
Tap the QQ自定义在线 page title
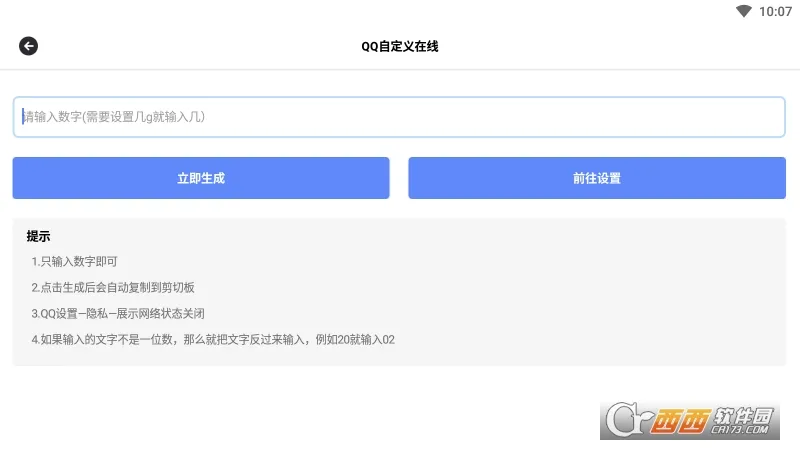point(399,46)
